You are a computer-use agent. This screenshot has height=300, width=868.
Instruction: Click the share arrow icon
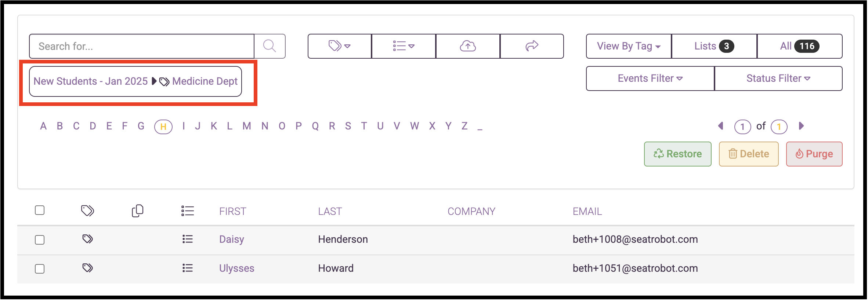(532, 46)
